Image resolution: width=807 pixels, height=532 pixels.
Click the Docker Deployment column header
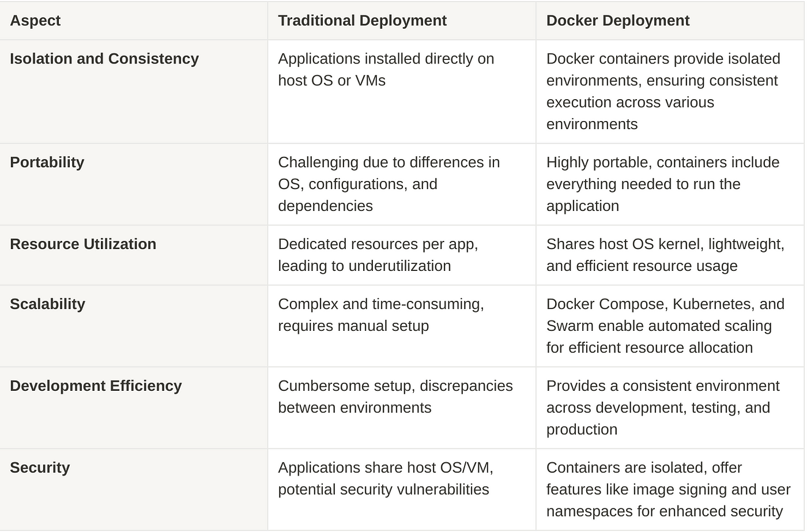point(617,21)
